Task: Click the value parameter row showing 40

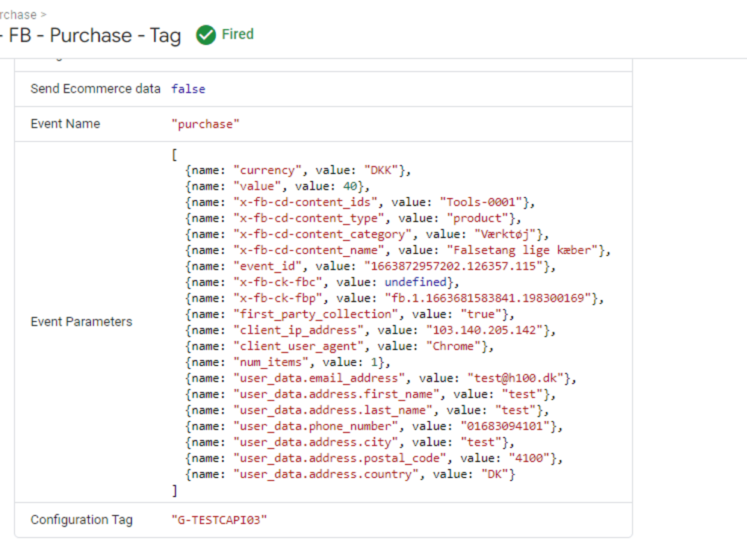Action: pyautogui.click(x=277, y=186)
